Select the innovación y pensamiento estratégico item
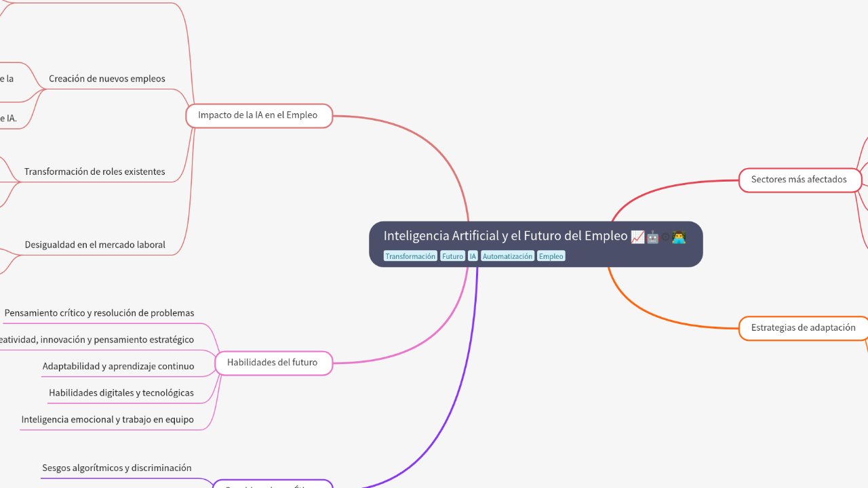Viewport: 868px width, 488px height. pos(96,340)
